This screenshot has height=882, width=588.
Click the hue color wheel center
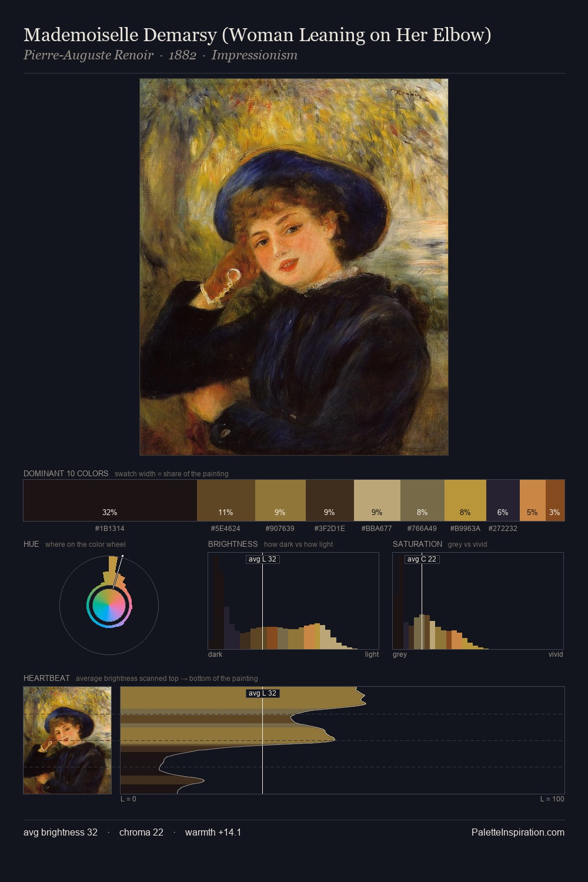pyautogui.click(x=109, y=605)
